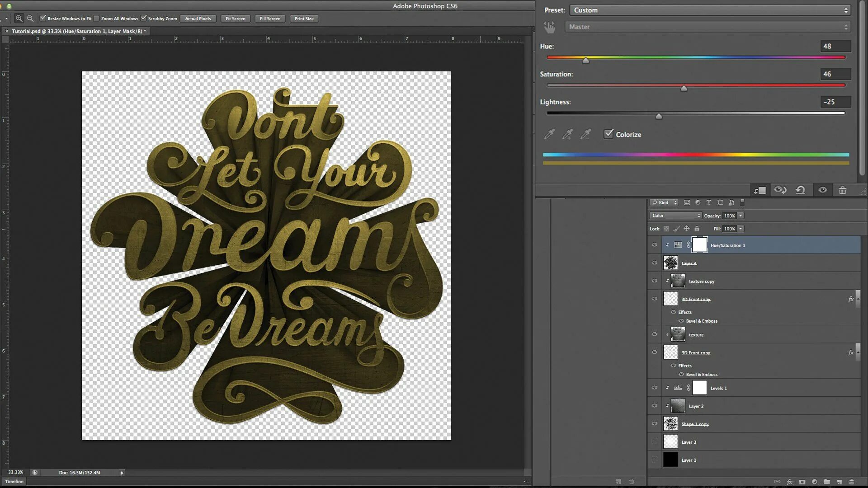Delete the Hue/Saturation adjustment with the trash icon
This screenshot has height=488, width=868.
pyautogui.click(x=842, y=190)
